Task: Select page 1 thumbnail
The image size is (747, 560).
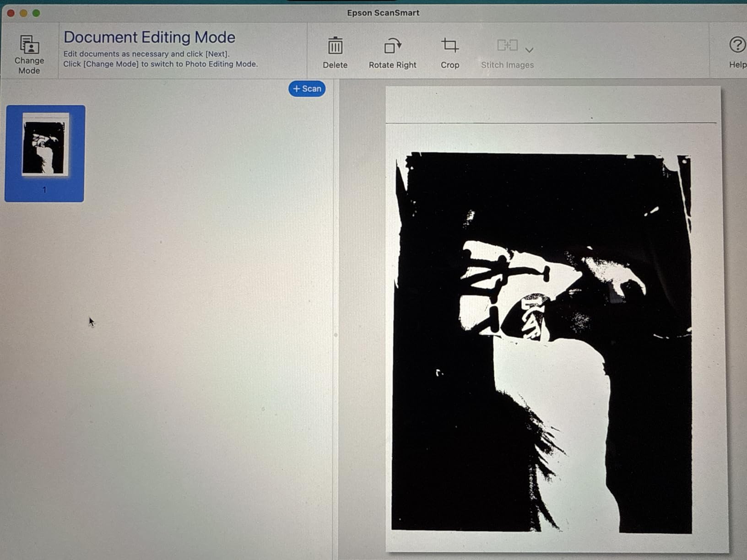Action: 45,153
